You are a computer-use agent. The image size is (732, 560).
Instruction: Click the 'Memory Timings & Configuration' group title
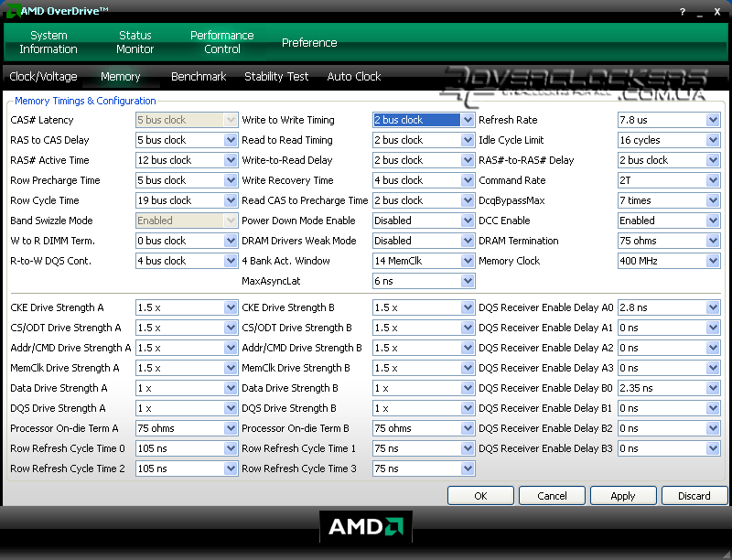point(85,101)
